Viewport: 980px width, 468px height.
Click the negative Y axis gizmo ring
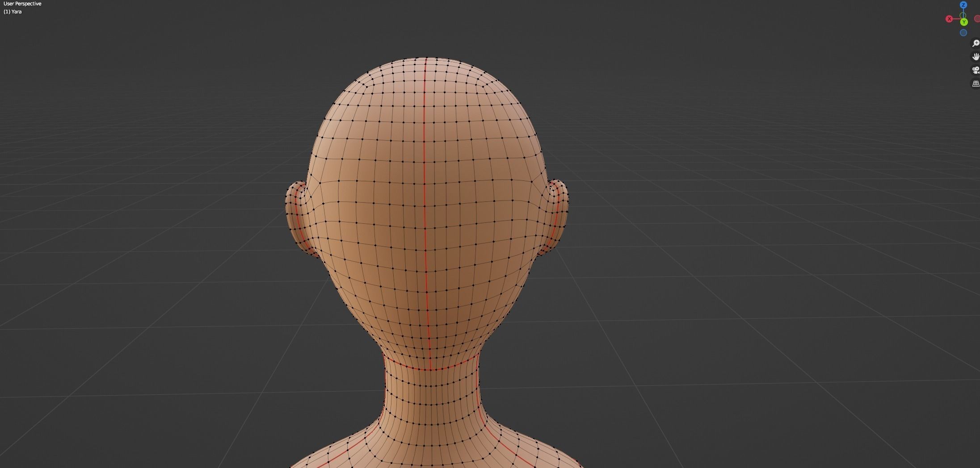(963, 16)
